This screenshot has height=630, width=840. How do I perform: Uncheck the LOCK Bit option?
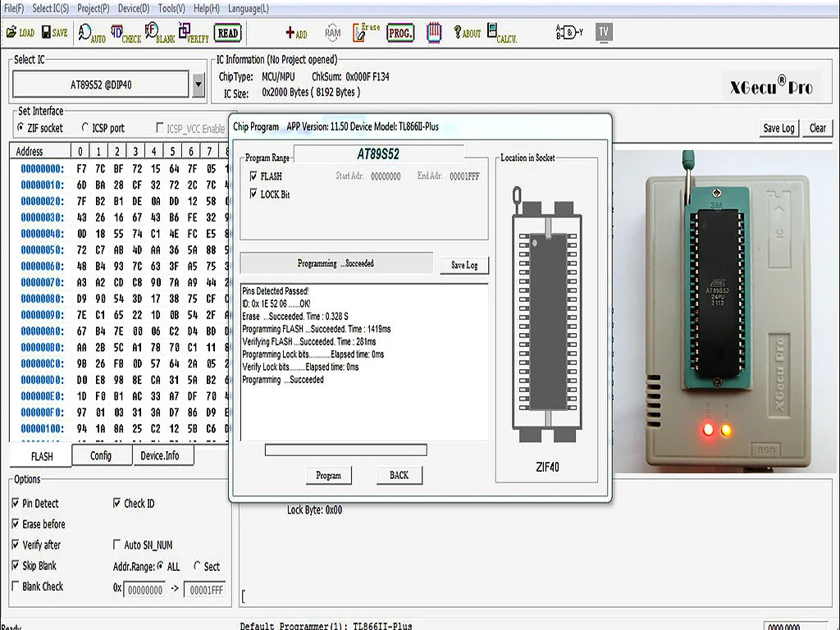(x=253, y=194)
